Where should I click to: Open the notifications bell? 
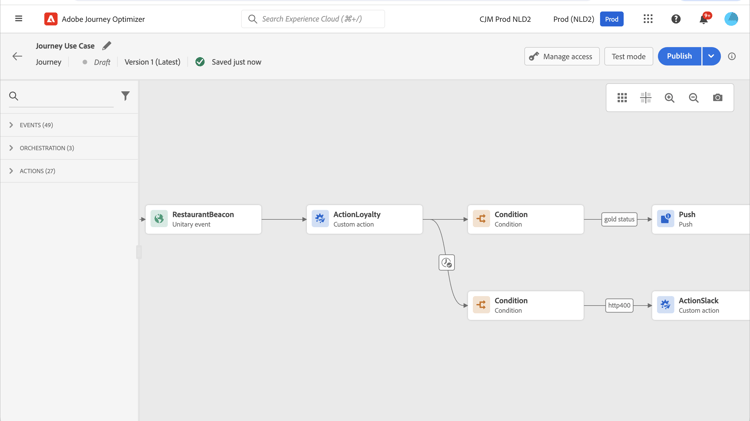pyautogui.click(x=703, y=19)
